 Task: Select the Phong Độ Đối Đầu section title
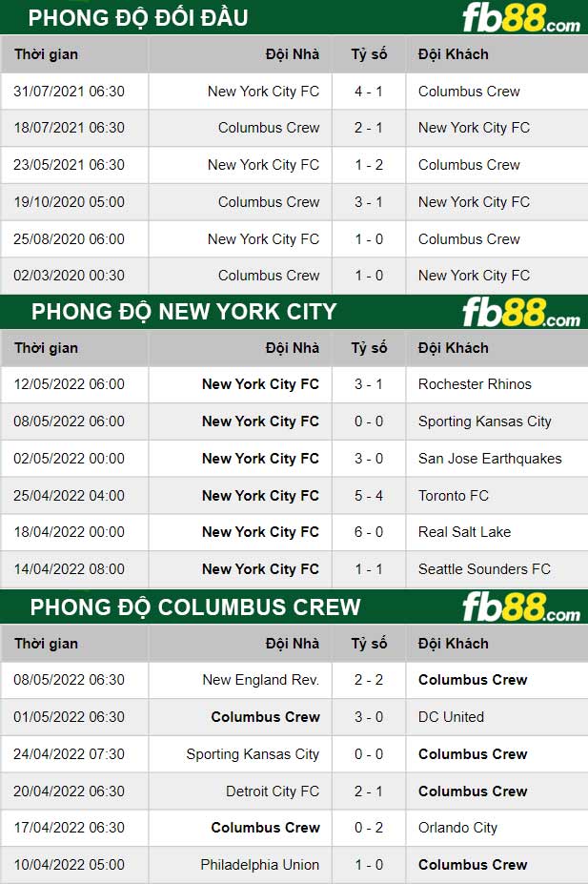(x=138, y=18)
